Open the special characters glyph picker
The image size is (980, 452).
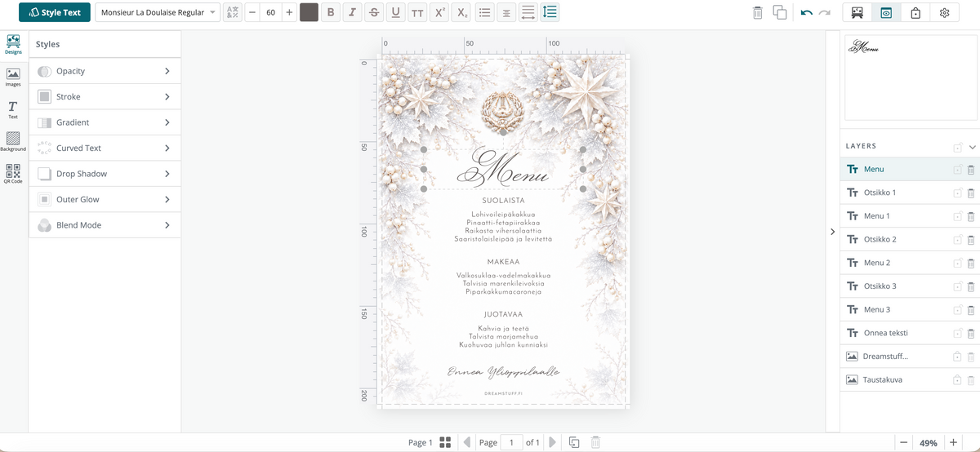coord(233,12)
